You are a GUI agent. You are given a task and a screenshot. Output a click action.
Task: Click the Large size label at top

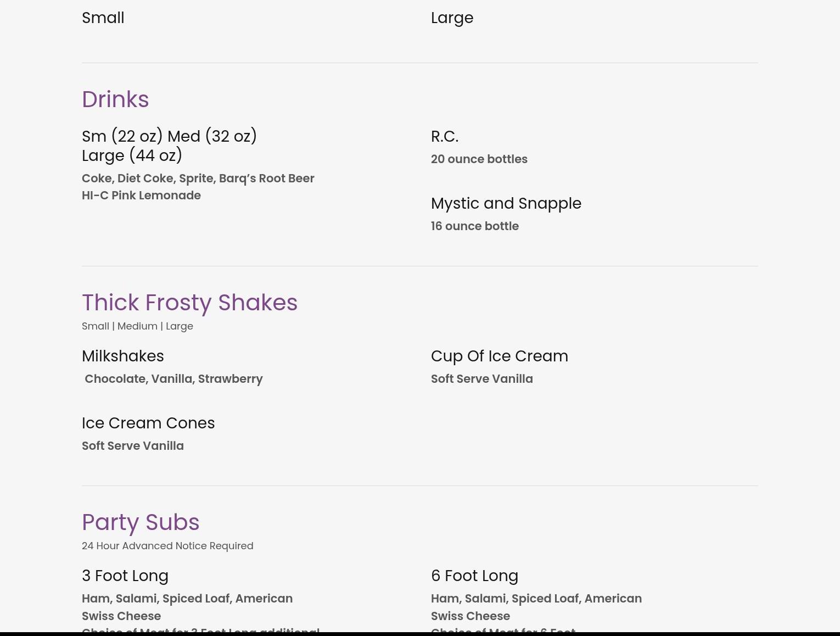click(452, 18)
